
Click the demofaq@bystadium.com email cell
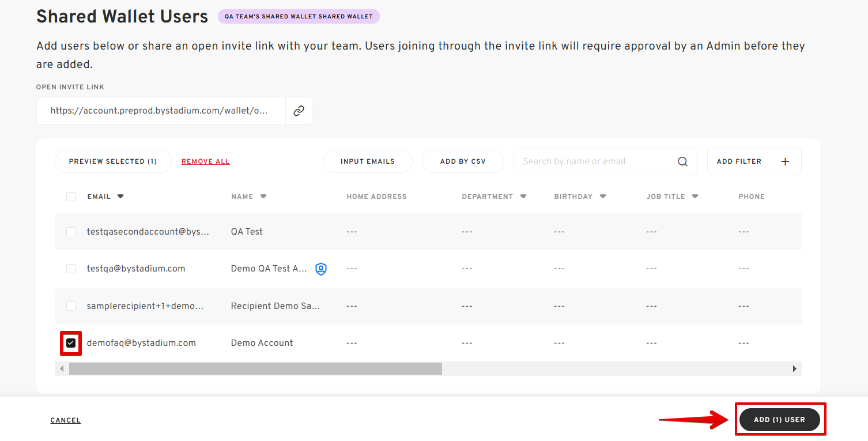point(141,343)
